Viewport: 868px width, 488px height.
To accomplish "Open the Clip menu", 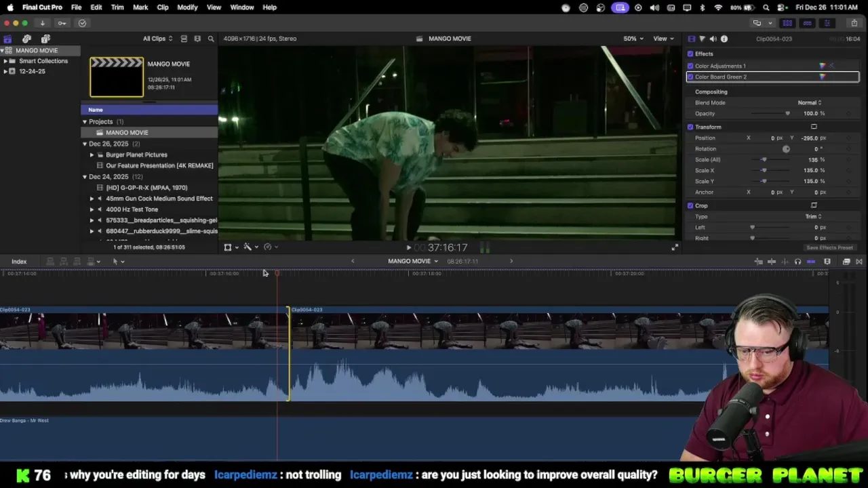I will click(x=163, y=7).
